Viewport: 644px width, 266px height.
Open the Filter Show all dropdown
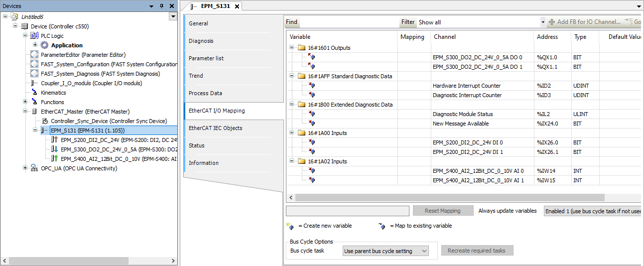click(x=543, y=22)
